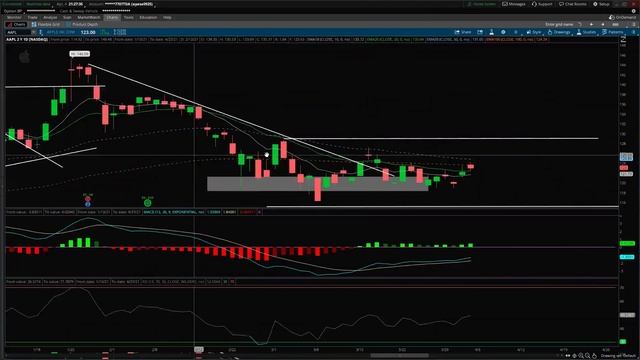Click the red dividend marker on chart
Image resolution: width=640 pixels, height=360 pixels.
tap(87, 199)
